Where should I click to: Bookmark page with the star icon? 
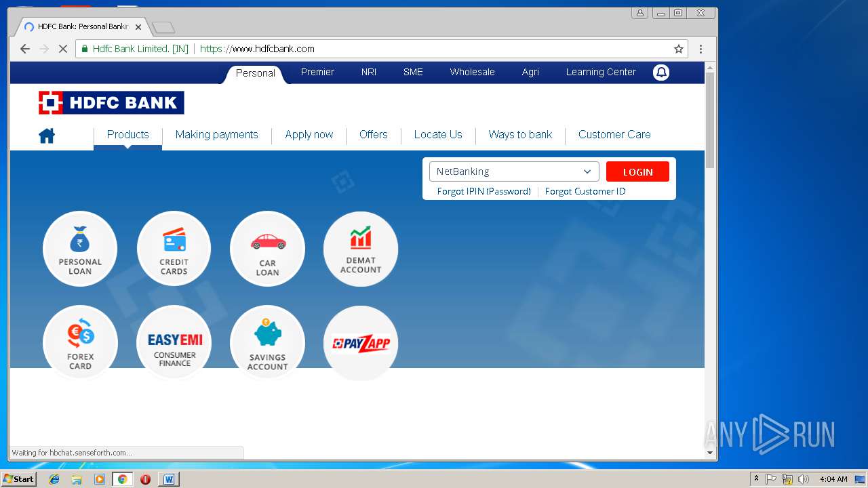[x=678, y=49]
